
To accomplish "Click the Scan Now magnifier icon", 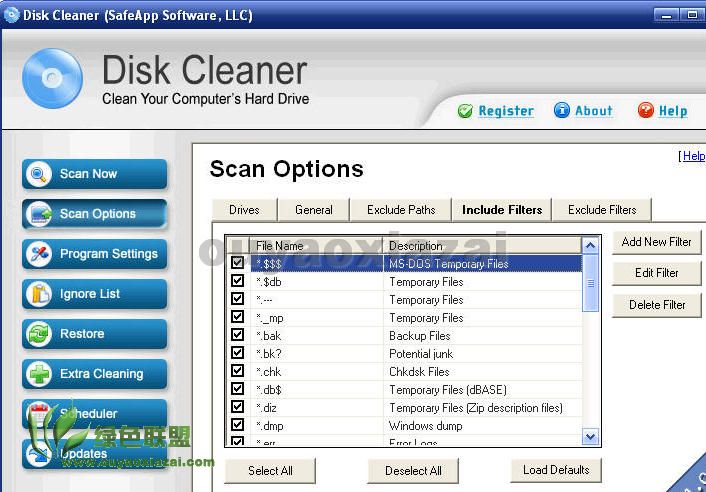I will (x=39, y=174).
